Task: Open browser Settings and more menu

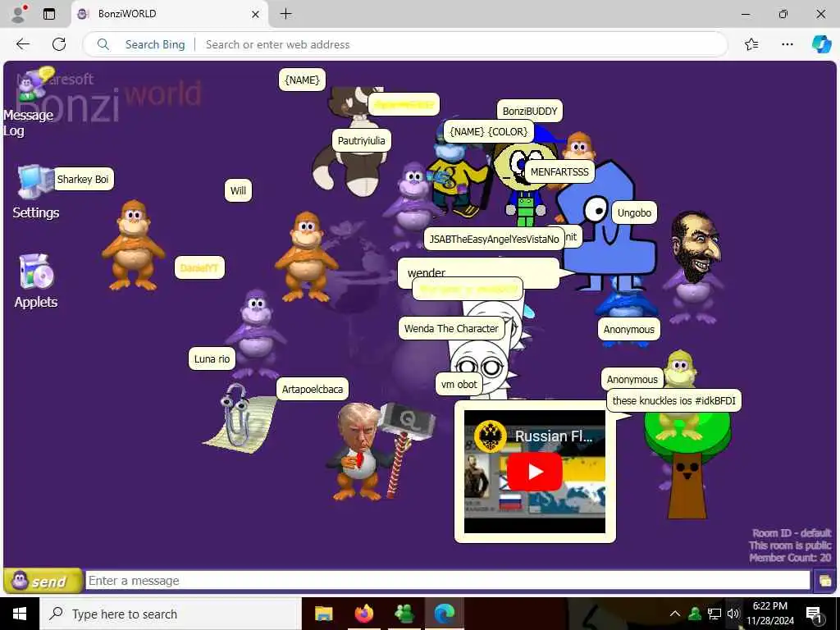Action: coord(787,44)
